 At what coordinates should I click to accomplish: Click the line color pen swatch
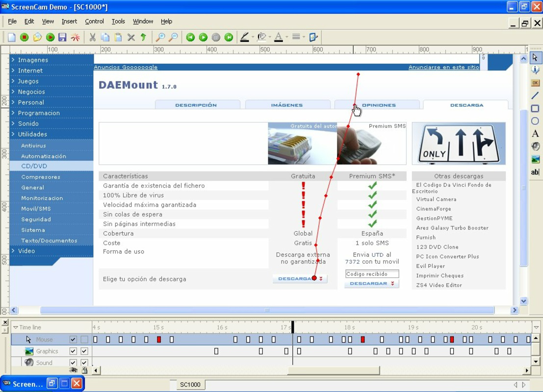point(244,37)
